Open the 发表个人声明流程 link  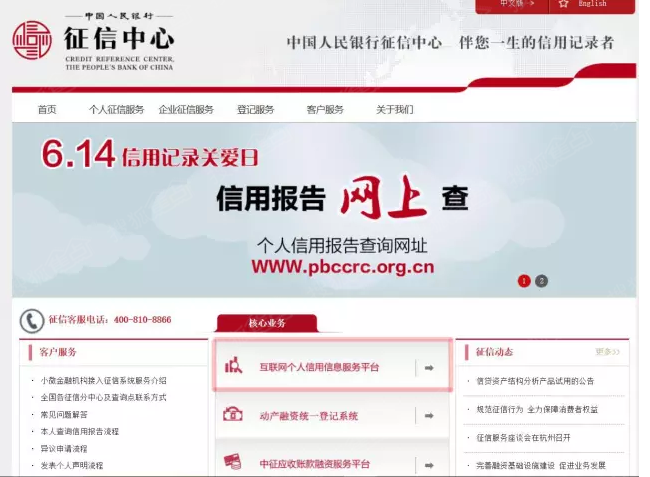(72, 465)
